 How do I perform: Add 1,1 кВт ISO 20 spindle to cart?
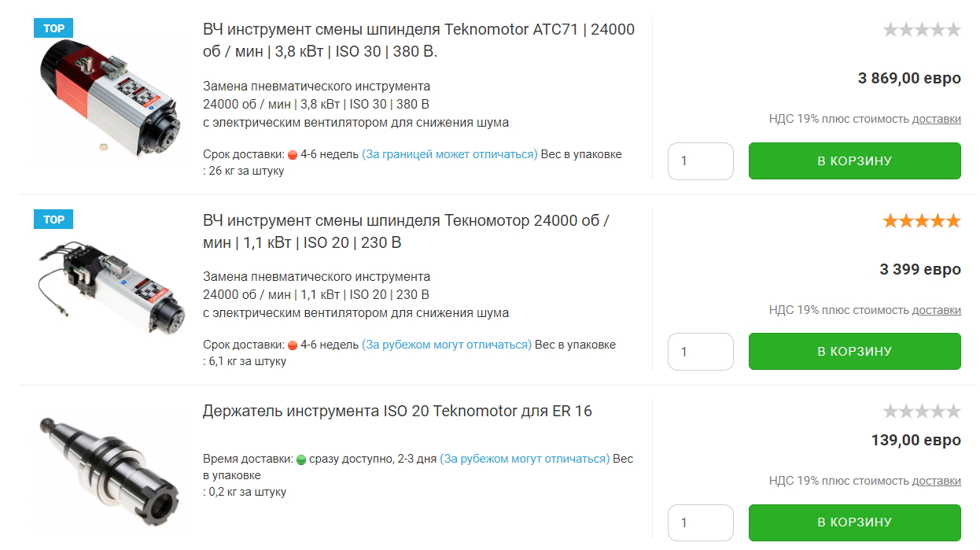pyautogui.click(x=854, y=351)
